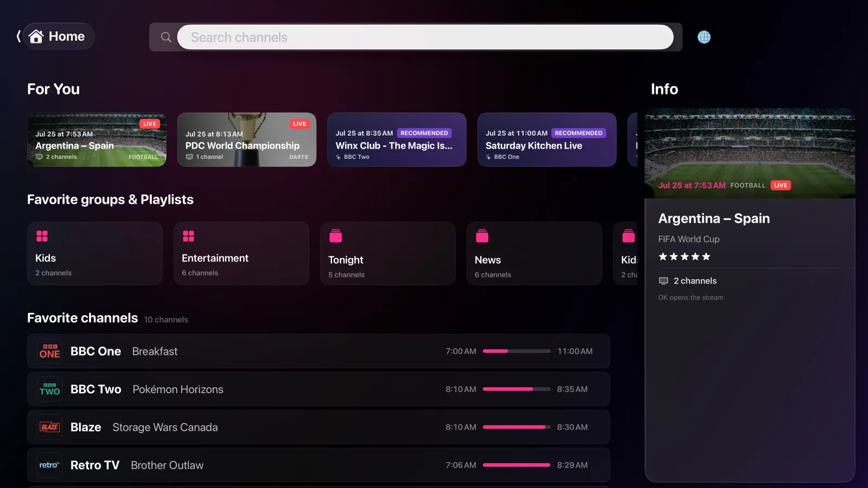The width and height of the screenshot is (868, 488).
Task: Open the News playlist
Action: click(x=534, y=253)
